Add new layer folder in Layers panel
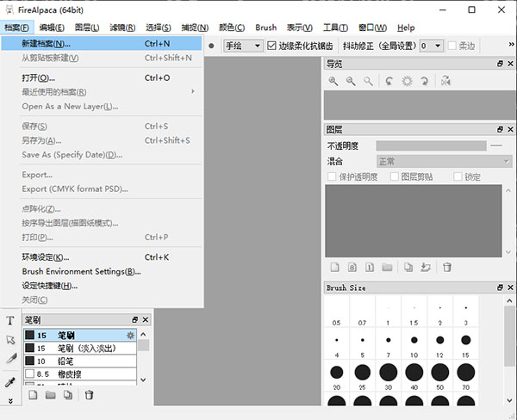This screenshot has height=420, width=517. [387, 268]
